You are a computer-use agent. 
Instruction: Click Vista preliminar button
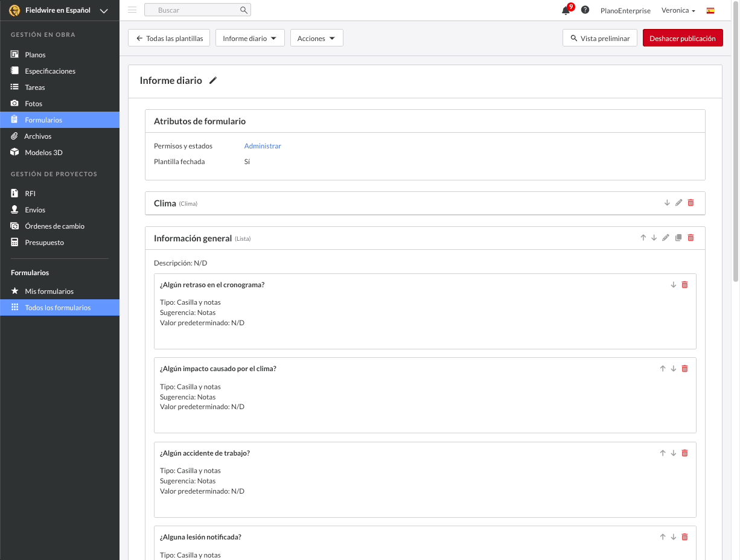600,38
